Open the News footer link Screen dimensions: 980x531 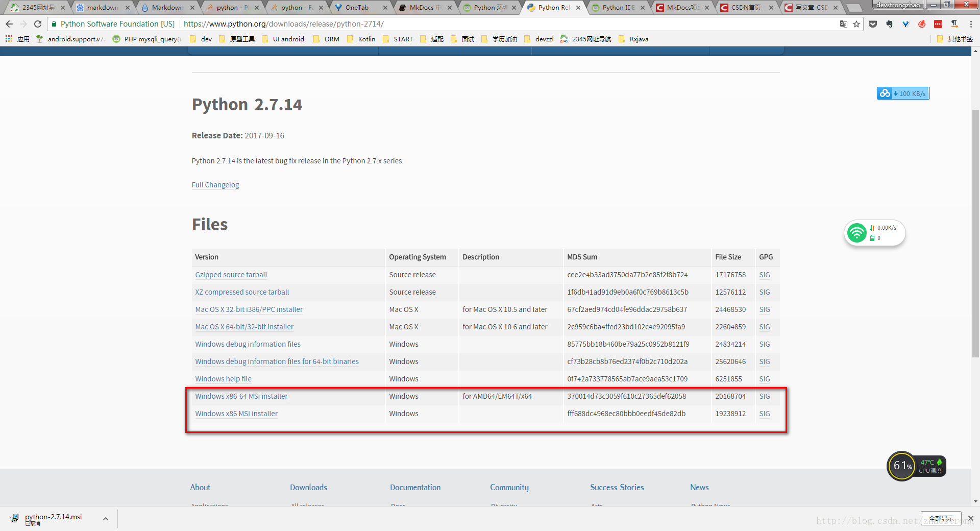[699, 487]
